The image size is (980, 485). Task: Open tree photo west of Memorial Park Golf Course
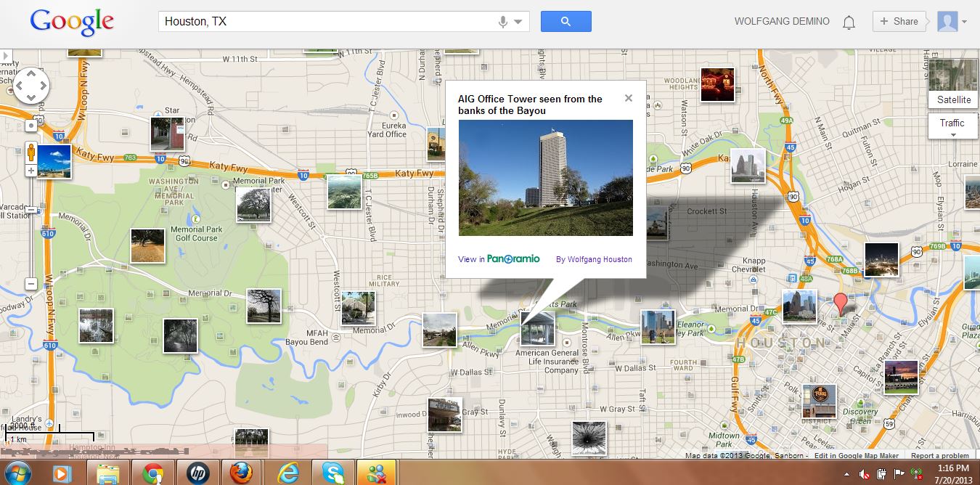click(x=147, y=245)
